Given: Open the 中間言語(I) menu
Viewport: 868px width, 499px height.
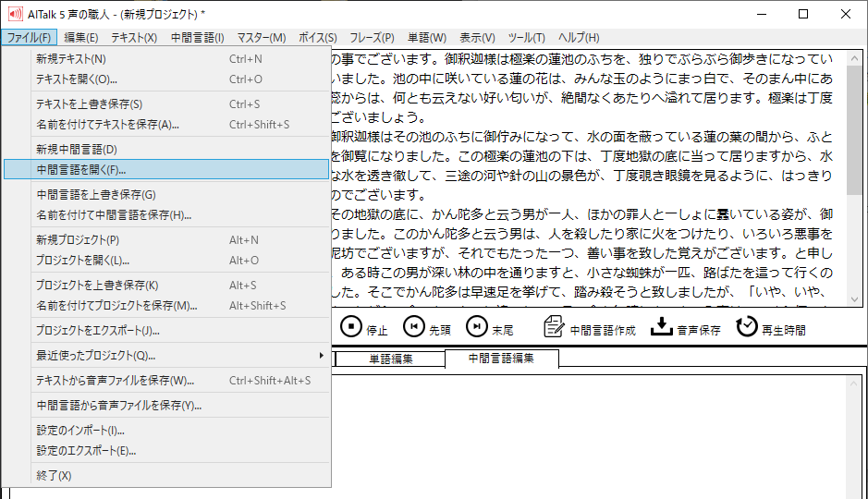Looking at the screenshot, I should pos(198,38).
